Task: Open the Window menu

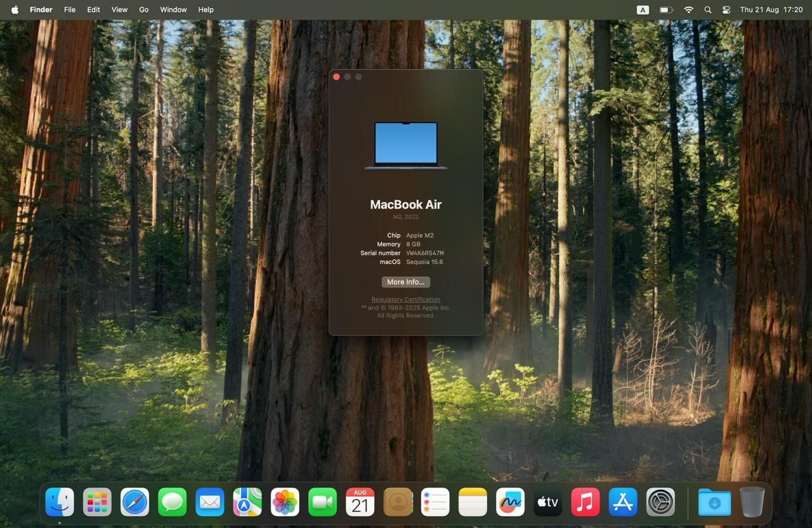Action: pyautogui.click(x=173, y=10)
